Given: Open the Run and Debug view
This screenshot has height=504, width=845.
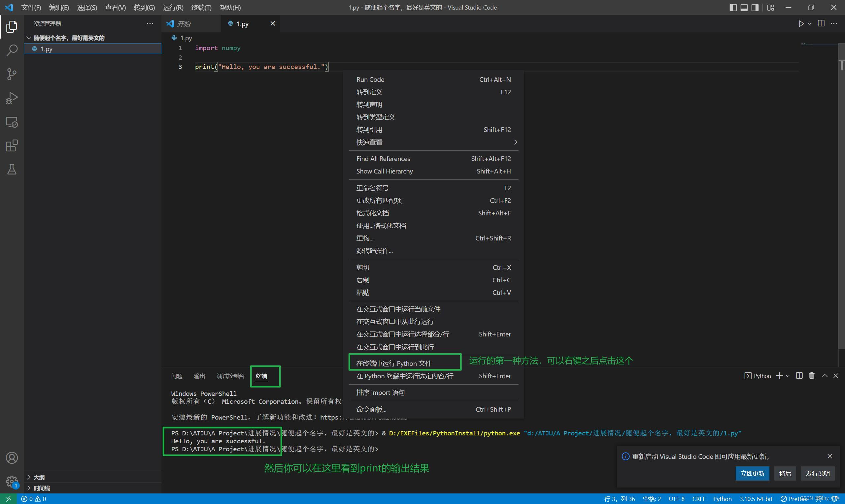Looking at the screenshot, I should 12,98.
